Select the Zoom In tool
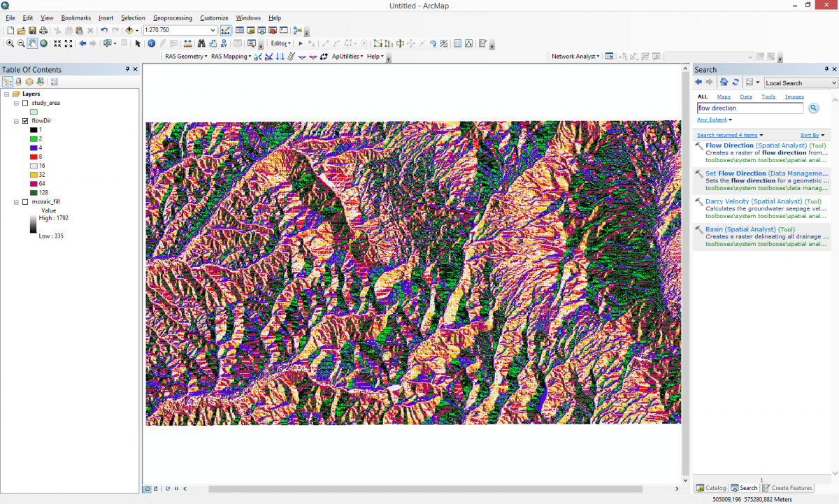This screenshot has height=504, width=839. (10, 43)
